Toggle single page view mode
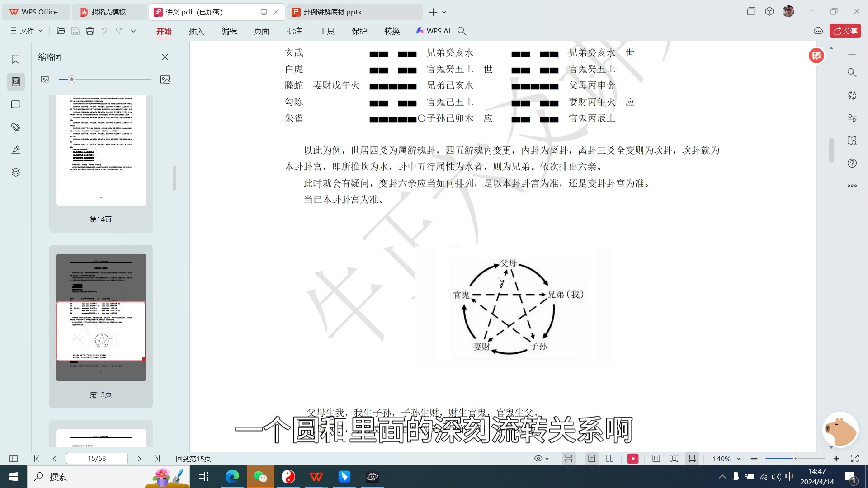 pyautogui.click(x=591, y=459)
